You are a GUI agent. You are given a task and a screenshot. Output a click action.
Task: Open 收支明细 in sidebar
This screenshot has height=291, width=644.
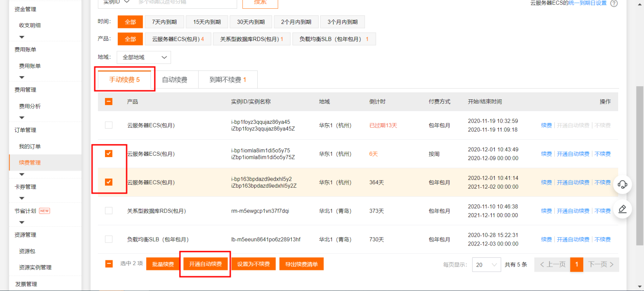(x=30, y=25)
